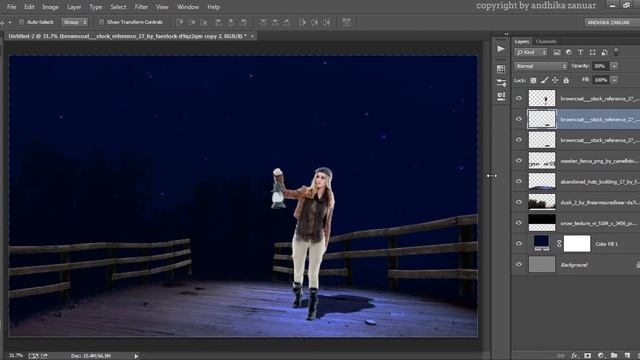Open the blend mode Normal dropdown
This screenshot has height=360, width=640.
click(540, 66)
